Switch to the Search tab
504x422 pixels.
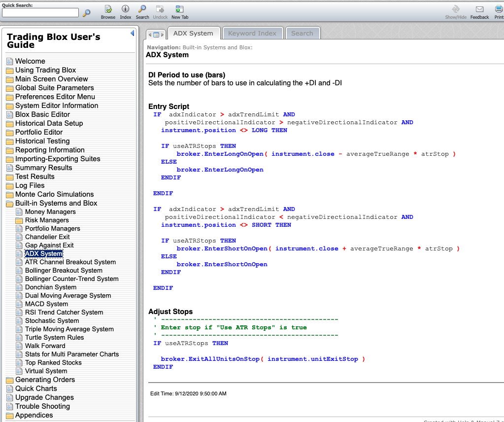pos(302,33)
